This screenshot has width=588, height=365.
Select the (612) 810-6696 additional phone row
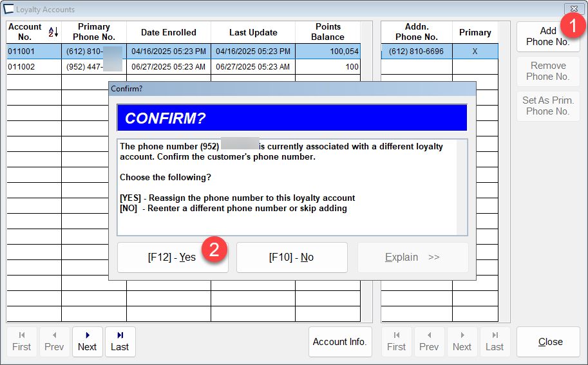click(x=416, y=51)
